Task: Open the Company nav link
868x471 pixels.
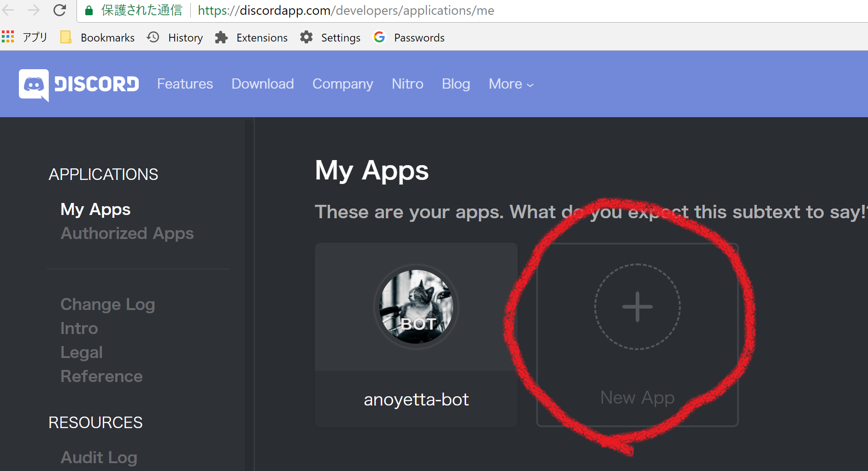Action: pos(343,84)
